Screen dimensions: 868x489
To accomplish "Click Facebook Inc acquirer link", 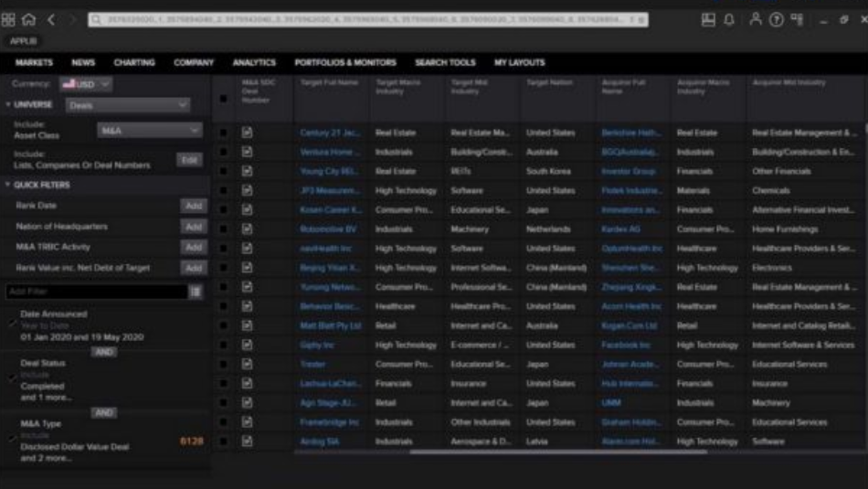I will [x=626, y=345].
